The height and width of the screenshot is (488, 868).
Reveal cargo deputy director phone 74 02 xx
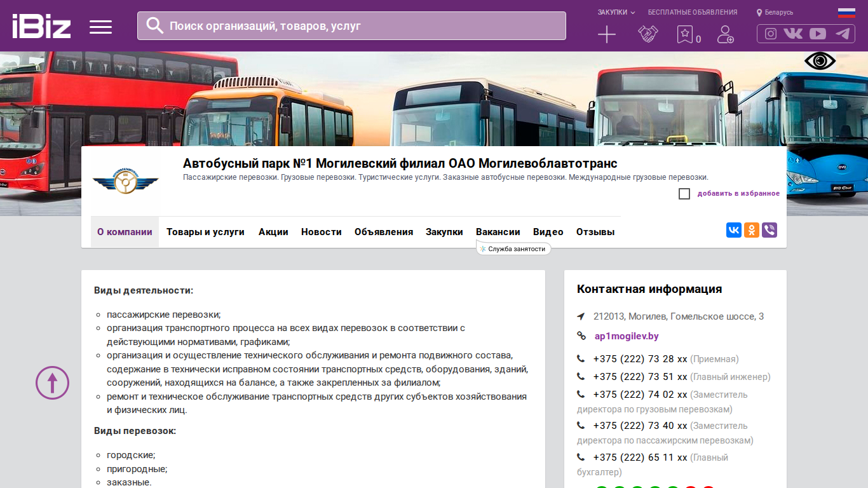pos(641,395)
